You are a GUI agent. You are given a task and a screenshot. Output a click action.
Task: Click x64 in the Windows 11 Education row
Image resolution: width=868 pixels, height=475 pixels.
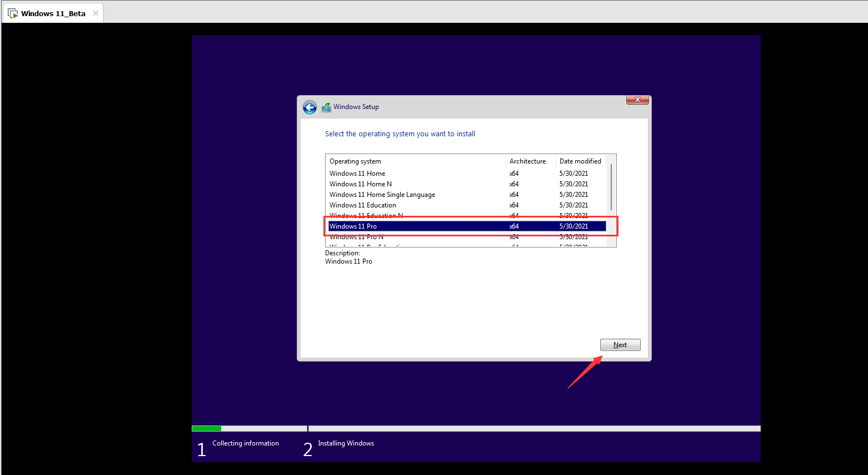[514, 205]
